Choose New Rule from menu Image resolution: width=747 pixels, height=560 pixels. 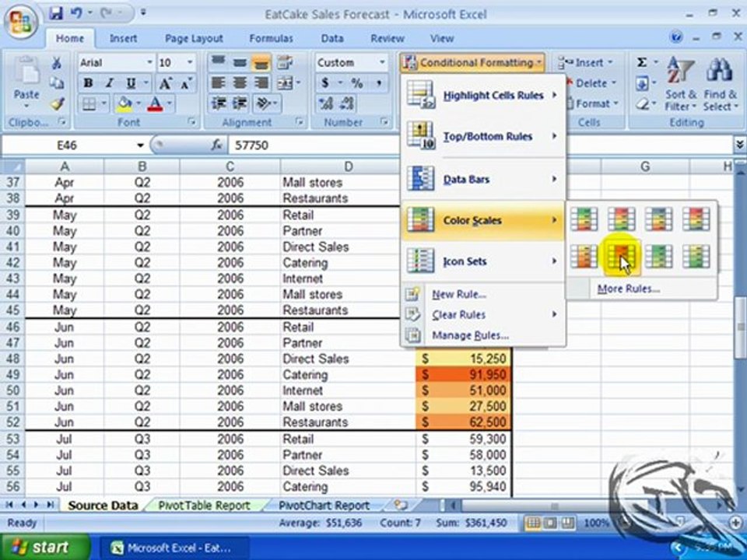click(459, 294)
